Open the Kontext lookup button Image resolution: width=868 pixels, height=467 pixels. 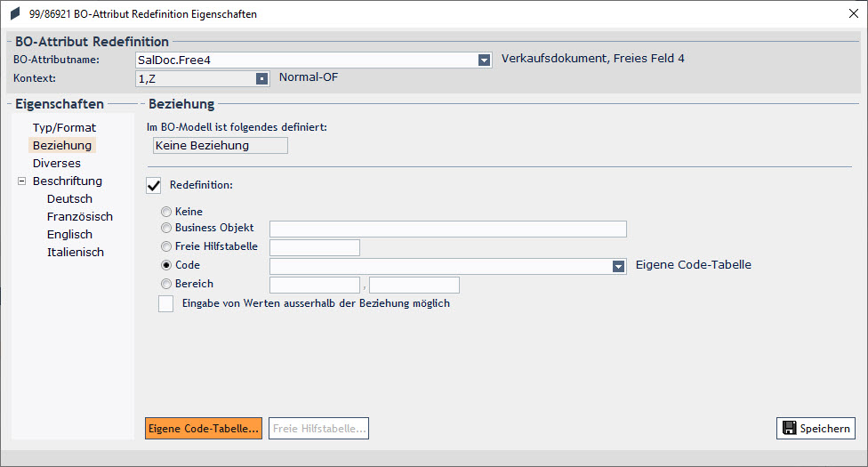261,78
